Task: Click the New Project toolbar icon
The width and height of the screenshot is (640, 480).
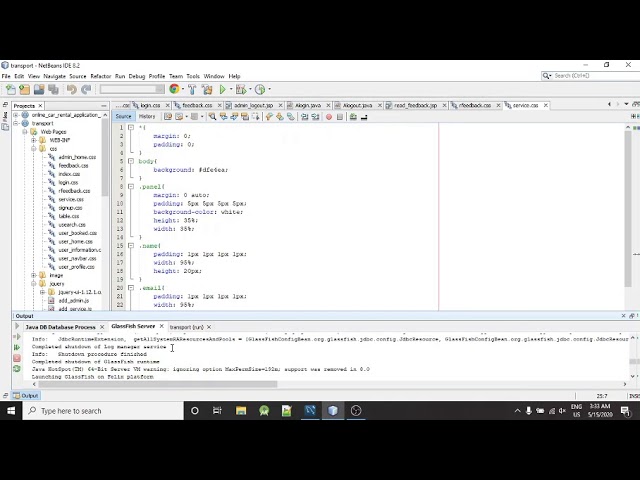Action: coord(24,89)
